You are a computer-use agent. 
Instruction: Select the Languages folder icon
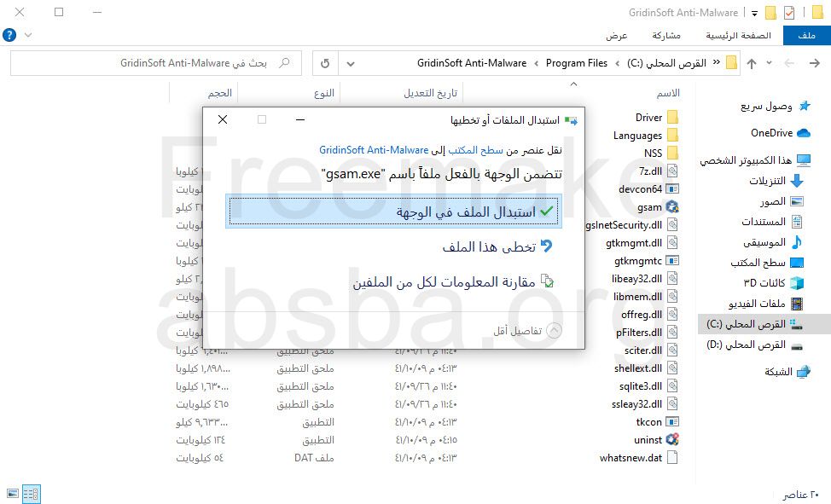672,135
